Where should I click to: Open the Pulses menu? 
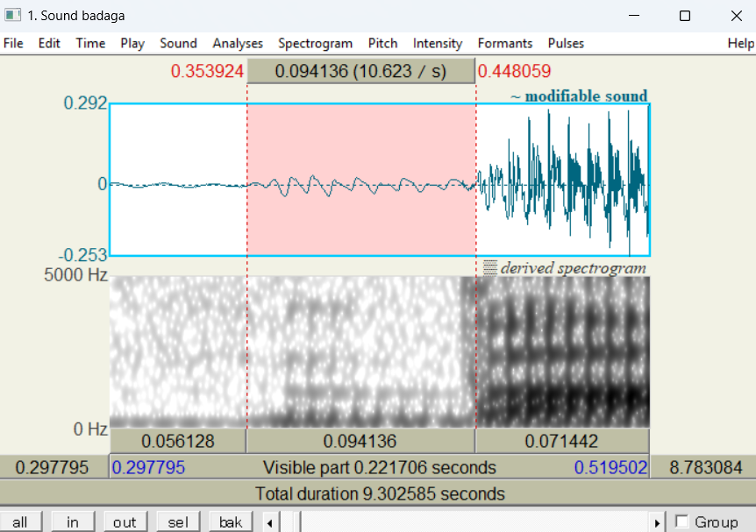click(x=566, y=43)
